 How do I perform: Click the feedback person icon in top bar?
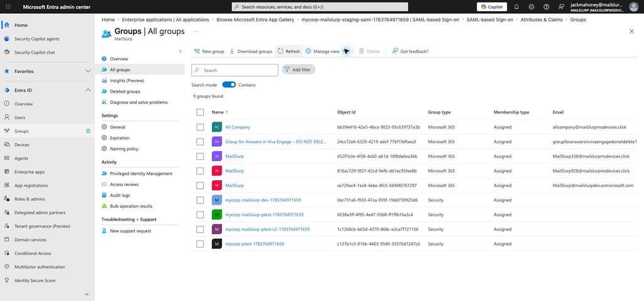[561, 7]
